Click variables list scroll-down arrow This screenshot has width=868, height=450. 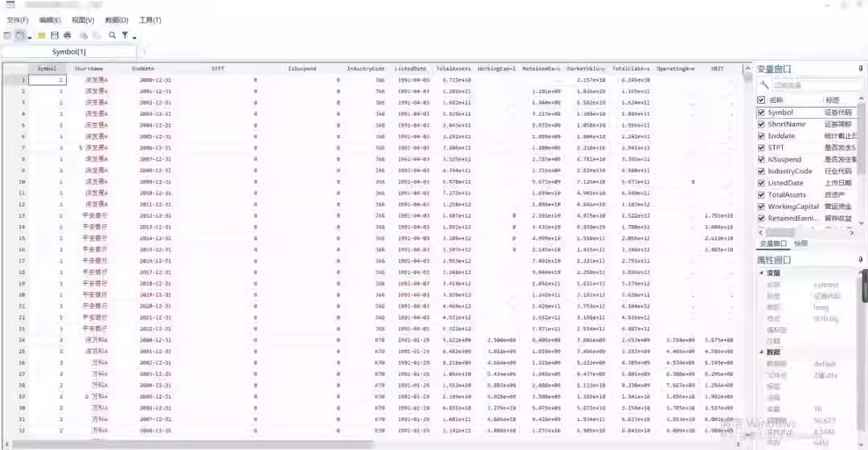[x=862, y=223]
